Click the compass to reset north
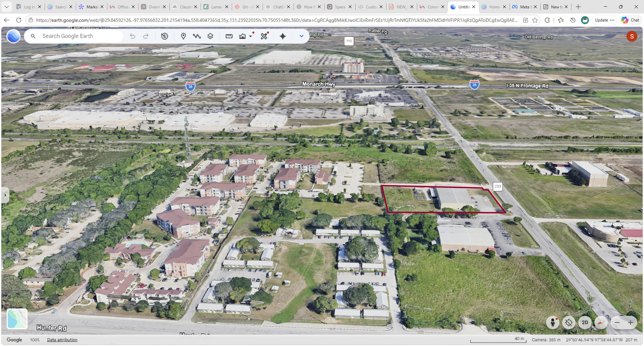Viewport: 644px width, 346px height. (x=601, y=322)
